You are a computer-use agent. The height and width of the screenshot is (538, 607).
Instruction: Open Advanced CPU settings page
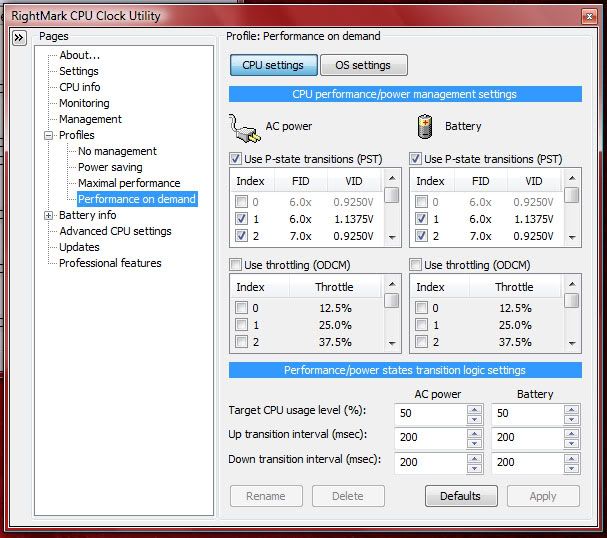click(x=115, y=231)
